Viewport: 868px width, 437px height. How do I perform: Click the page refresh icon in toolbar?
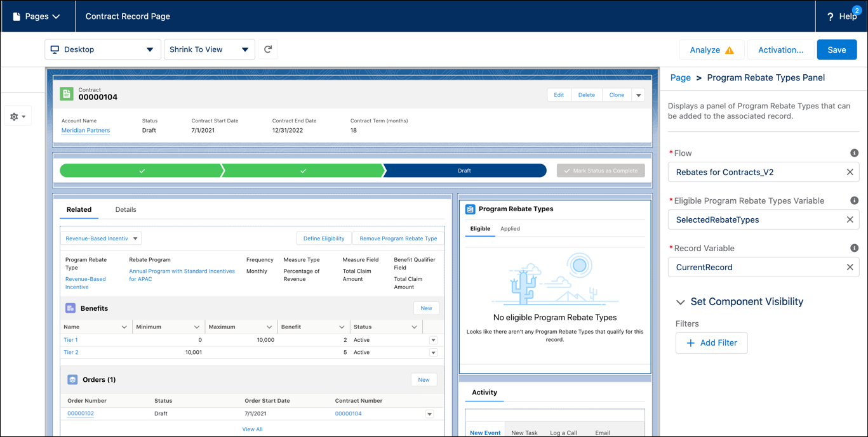pyautogui.click(x=267, y=49)
